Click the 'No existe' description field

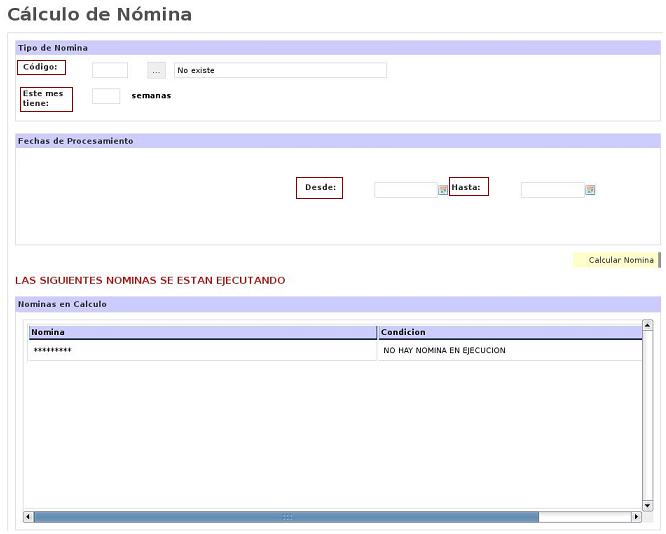280,70
